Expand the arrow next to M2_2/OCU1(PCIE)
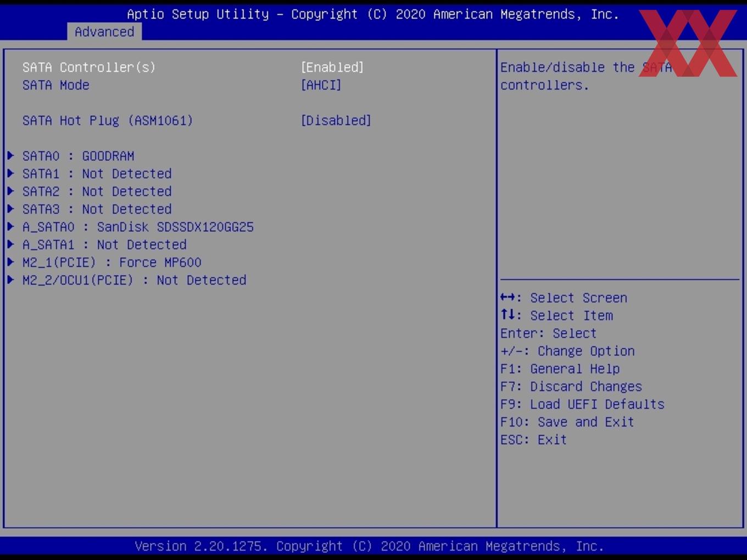This screenshot has width=747, height=560. [x=10, y=279]
